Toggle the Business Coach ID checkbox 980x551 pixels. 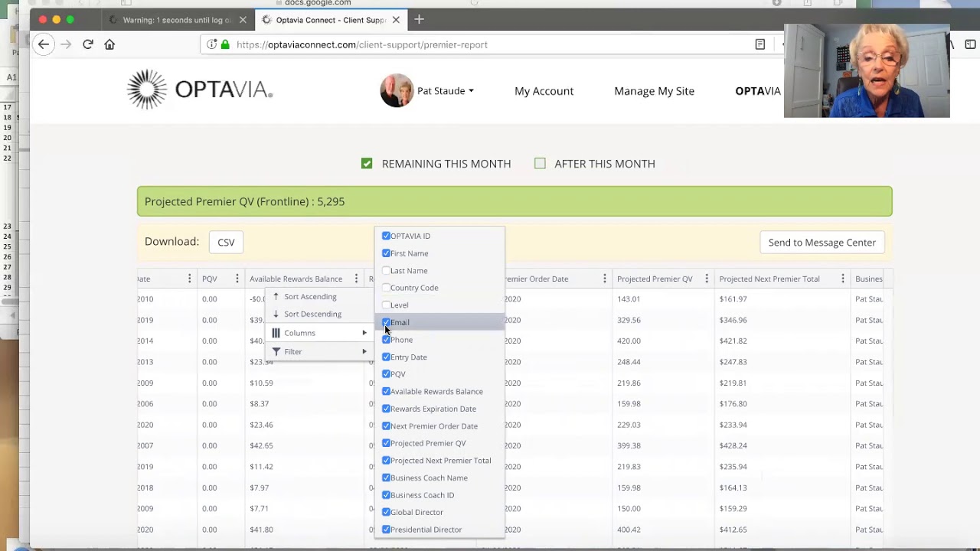tap(386, 495)
